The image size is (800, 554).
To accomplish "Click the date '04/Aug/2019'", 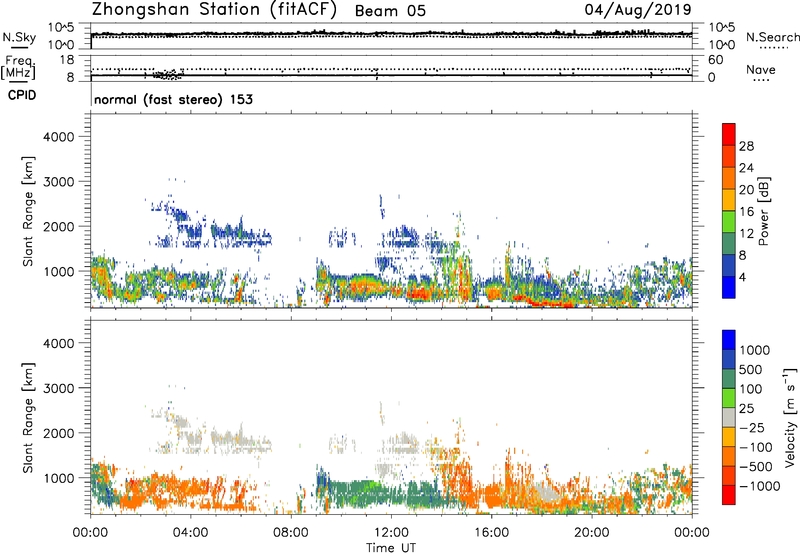I will (x=638, y=10).
